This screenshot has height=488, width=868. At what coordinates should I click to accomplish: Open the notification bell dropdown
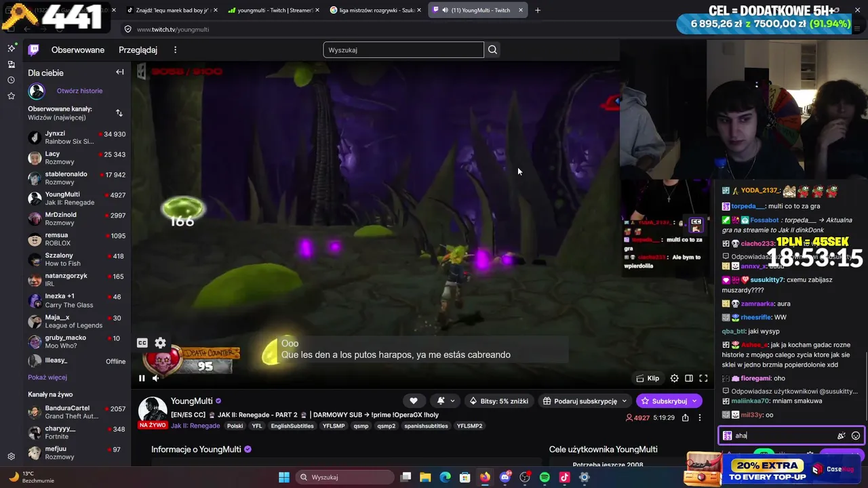(x=445, y=401)
